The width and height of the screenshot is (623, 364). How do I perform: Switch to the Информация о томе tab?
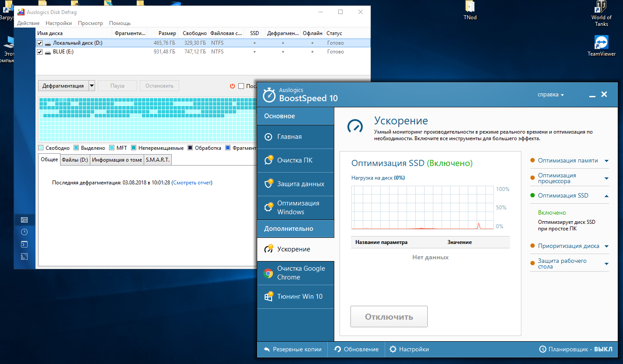(117, 160)
